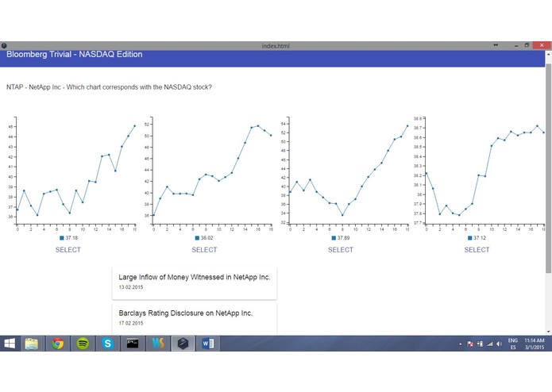This screenshot has width=552, height=392.
Task: Click the taskbar clock showing 11:14 AM
Action: click(x=535, y=344)
